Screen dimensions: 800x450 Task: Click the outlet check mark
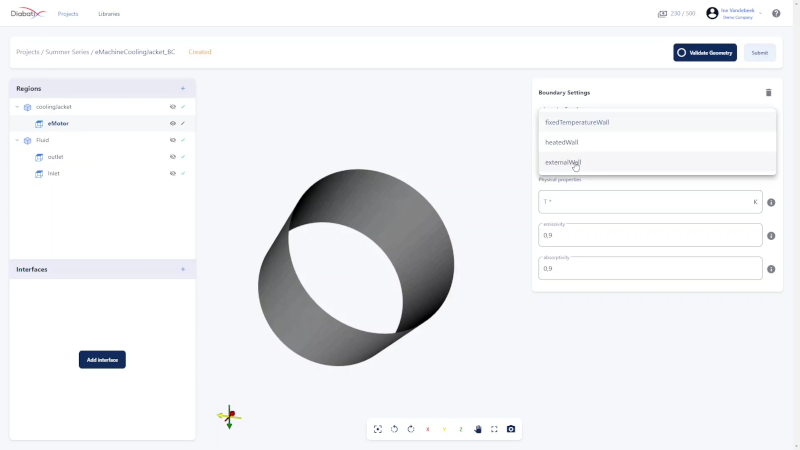183,157
